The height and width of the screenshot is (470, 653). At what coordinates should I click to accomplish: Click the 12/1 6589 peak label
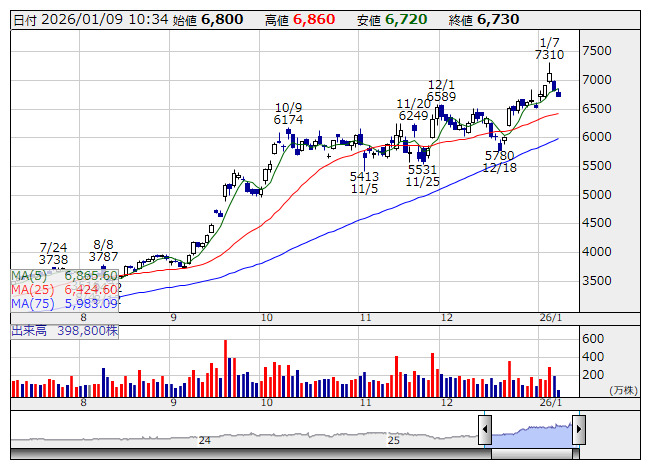click(x=441, y=91)
